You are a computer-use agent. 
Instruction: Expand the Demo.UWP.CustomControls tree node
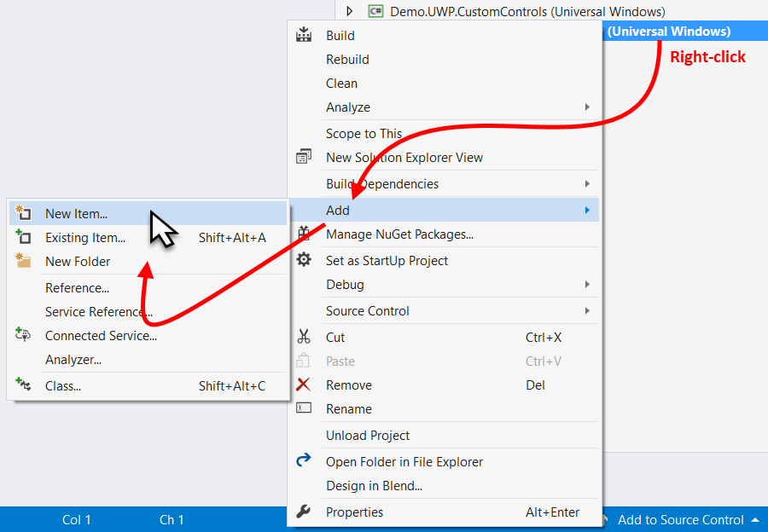click(x=349, y=11)
